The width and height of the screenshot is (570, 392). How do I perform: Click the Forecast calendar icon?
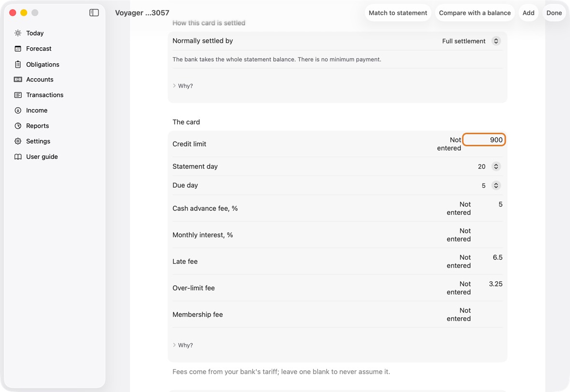18,49
